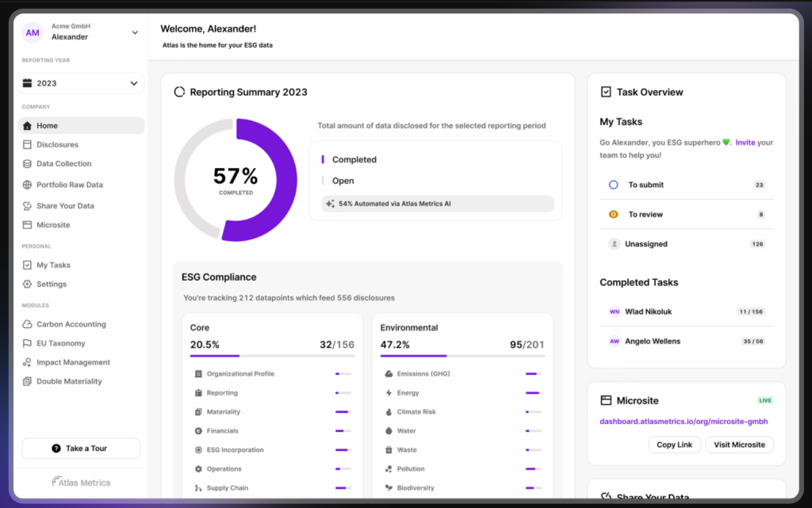Screen dimensions: 812x508
Task: Click the sparkle AI icon
Action: pos(330,204)
